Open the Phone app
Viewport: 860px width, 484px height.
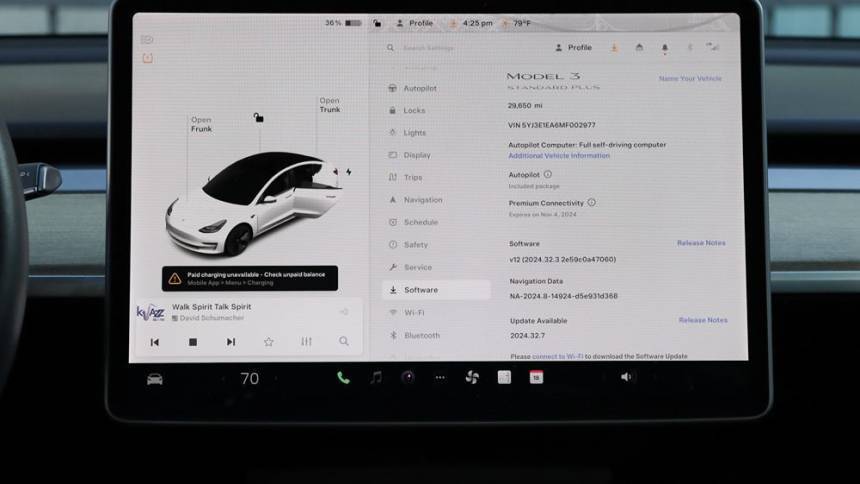343,378
